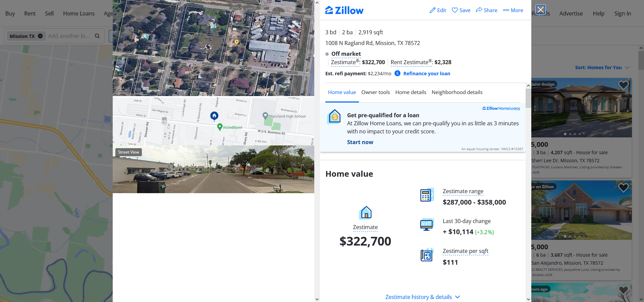Open the Rent menu
644x302 pixels.
pos(30,13)
